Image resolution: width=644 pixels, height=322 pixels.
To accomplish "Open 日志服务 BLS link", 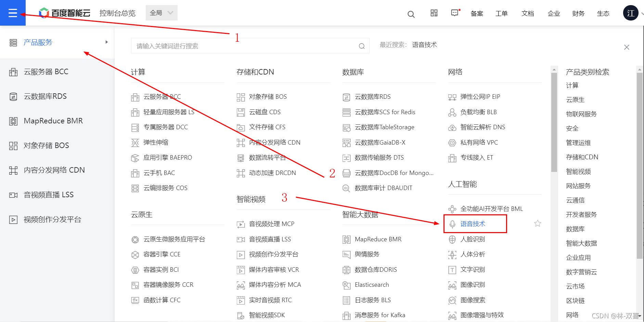I will pos(373,300).
